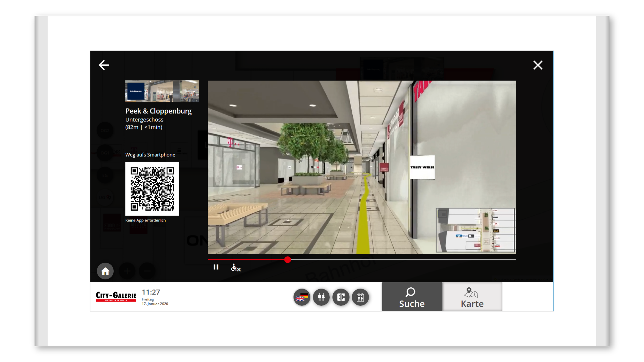Click the red progress slider handle
The height and width of the screenshot is (362, 644).
click(x=287, y=260)
